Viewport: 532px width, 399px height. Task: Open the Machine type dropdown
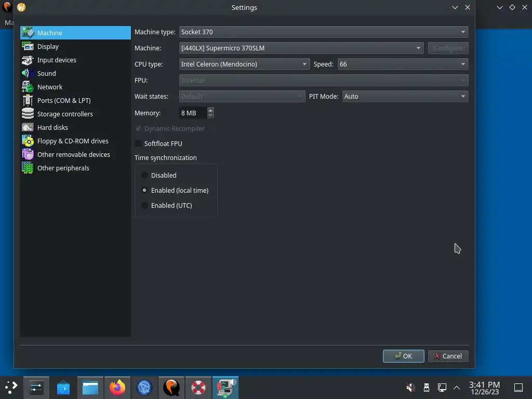click(324, 32)
